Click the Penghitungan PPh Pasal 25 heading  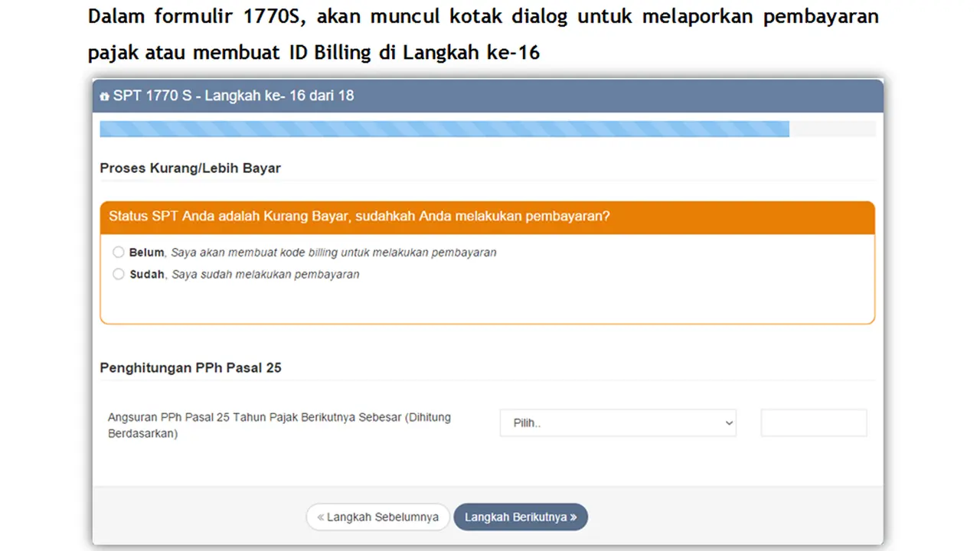tap(190, 367)
